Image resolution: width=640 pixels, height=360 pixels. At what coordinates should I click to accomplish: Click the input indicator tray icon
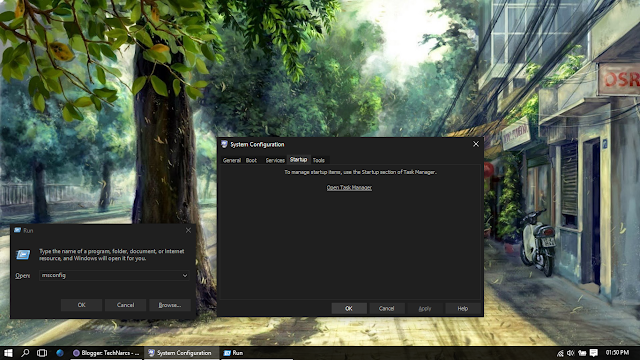point(582,353)
